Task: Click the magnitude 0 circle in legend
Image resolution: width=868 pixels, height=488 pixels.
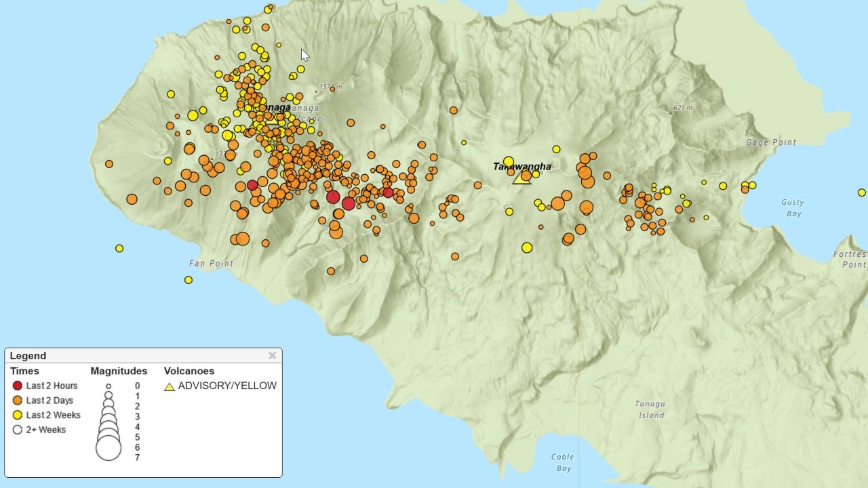Action: (x=108, y=386)
